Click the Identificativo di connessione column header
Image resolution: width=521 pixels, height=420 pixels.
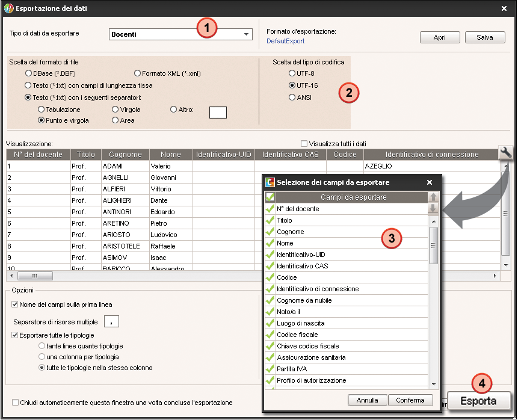click(432, 155)
